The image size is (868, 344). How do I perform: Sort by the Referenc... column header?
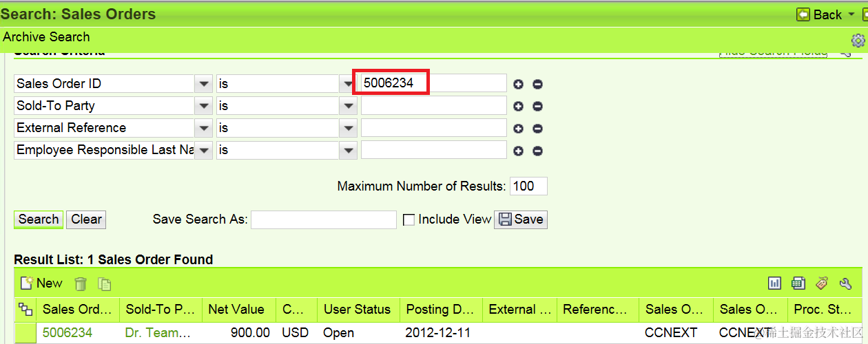coord(597,310)
